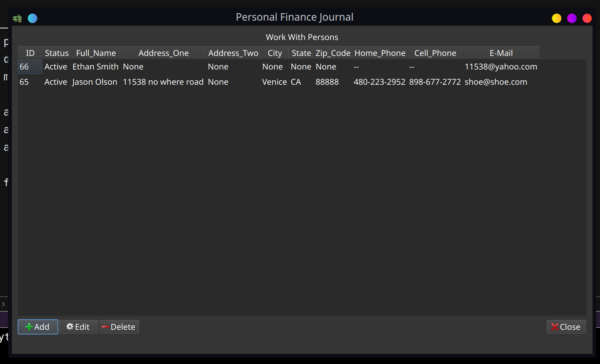Click the red circle window button
Screen dimensions: 600x364
[x=587, y=18]
